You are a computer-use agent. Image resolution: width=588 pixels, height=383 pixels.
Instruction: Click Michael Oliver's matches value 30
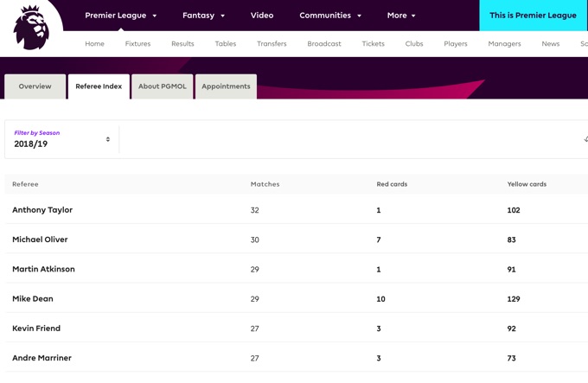coord(254,239)
